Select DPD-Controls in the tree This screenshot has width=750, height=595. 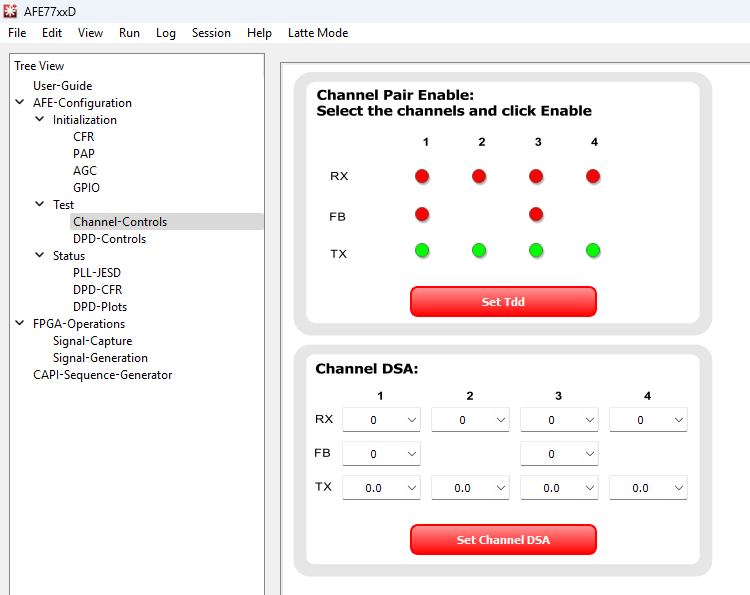(x=109, y=239)
